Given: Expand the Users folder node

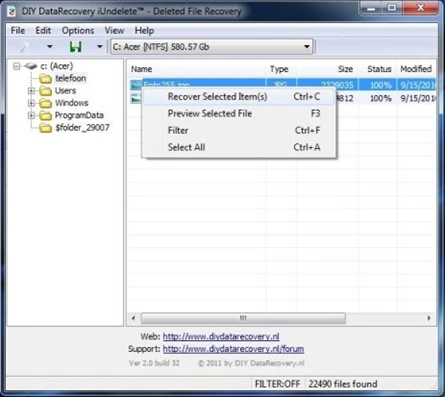Looking at the screenshot, I should (31, 91).
